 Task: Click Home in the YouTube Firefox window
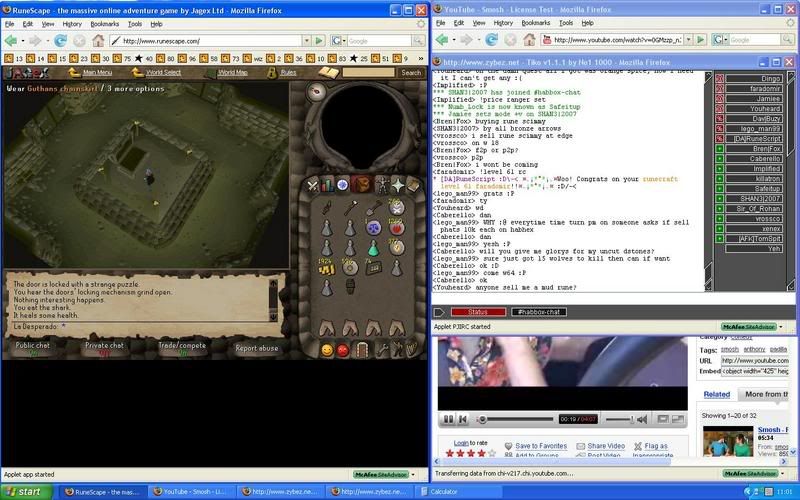(x=529, y=39)
